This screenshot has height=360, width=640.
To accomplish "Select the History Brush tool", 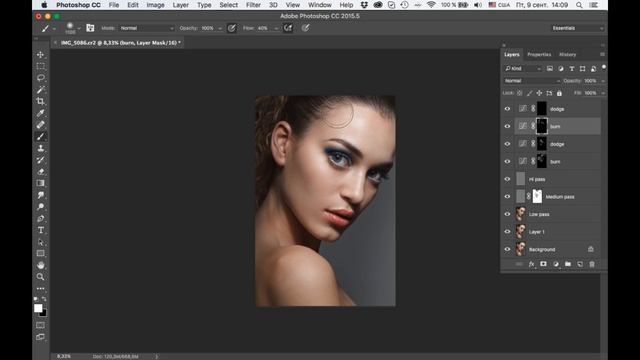I will point(40,160).
